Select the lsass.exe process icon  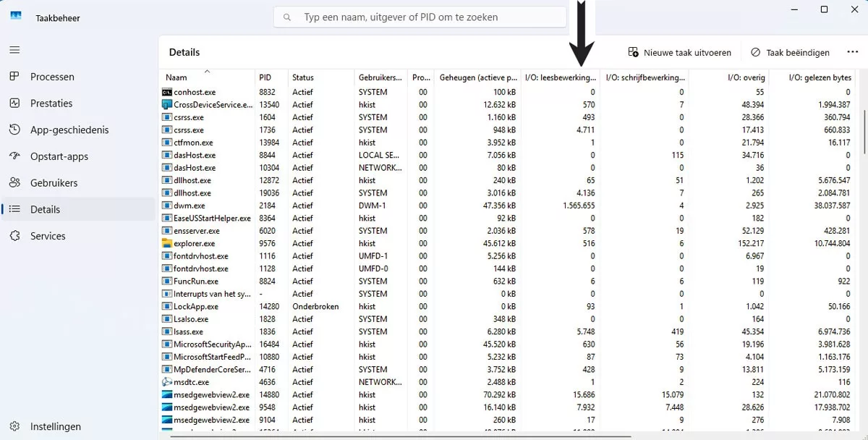pos(167,331)
